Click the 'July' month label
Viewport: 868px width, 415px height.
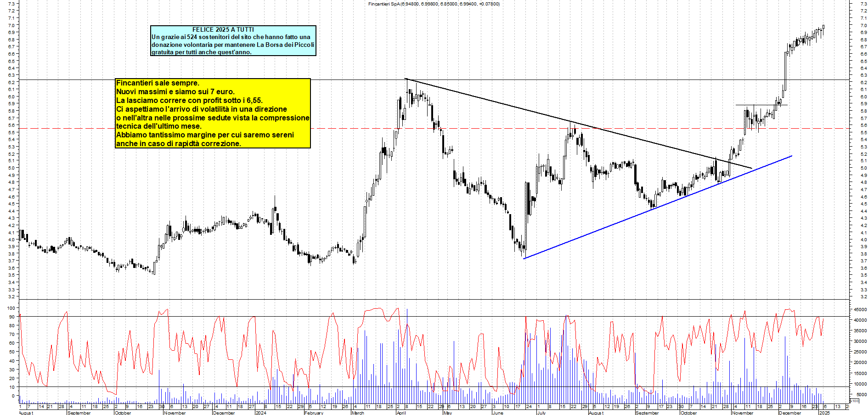pyautogui.click(x=541, y=413)
